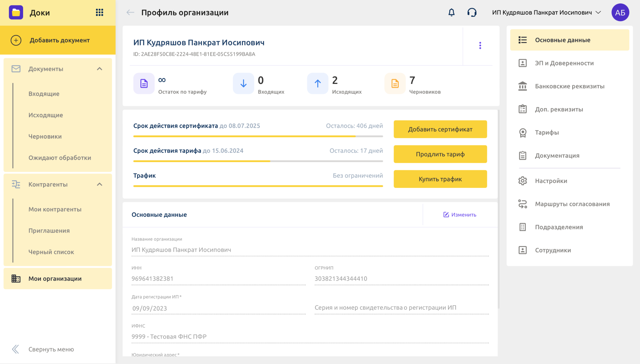Viewport: 640px width, 364px height.
Task: Click the outgoing documents arrow-up icon
Action: tap(318, 84)
